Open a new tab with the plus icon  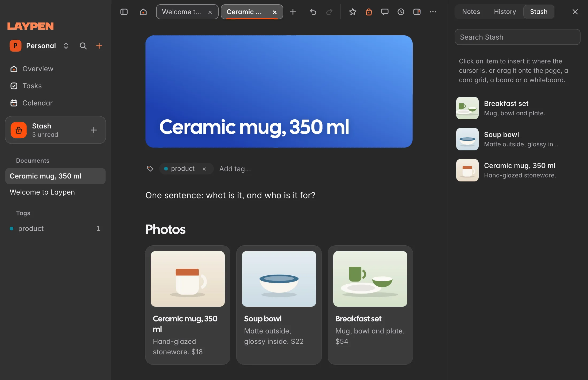pyautogui.click(x=293, y=12)
